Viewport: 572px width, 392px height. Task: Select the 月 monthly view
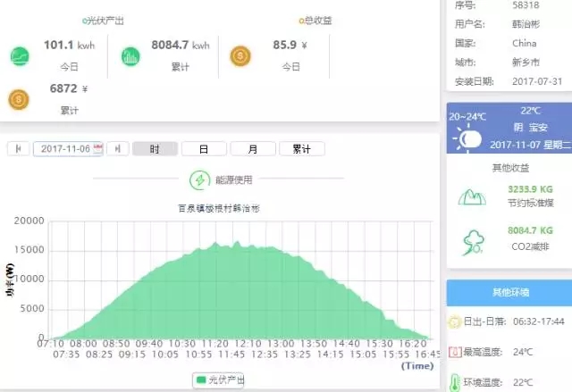click(x=253, y=149)
